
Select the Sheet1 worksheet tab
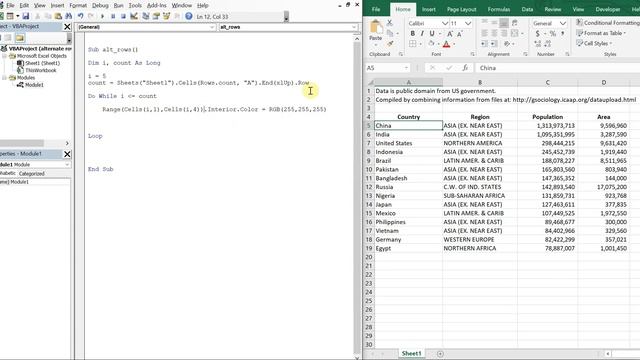pos(411,353)
